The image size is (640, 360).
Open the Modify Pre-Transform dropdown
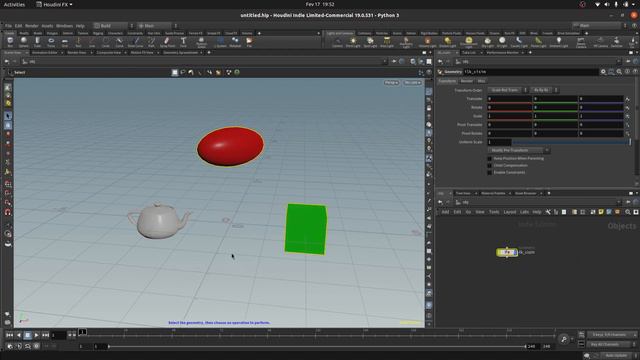click(x=519, y=150)
